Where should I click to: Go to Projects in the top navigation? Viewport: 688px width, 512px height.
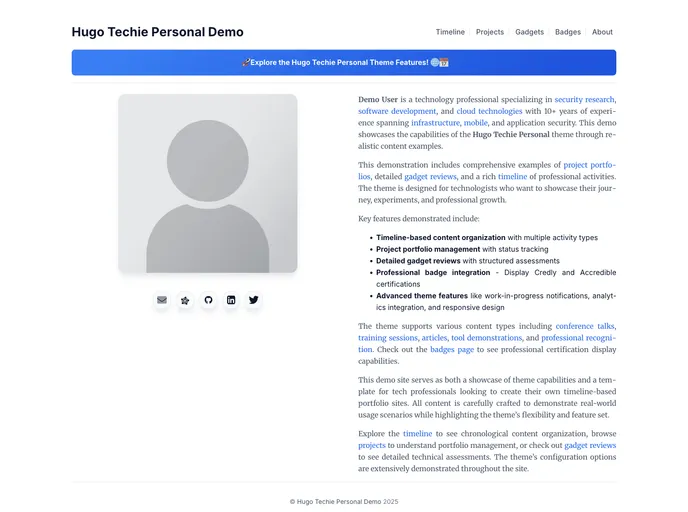[x=490, y=32]
